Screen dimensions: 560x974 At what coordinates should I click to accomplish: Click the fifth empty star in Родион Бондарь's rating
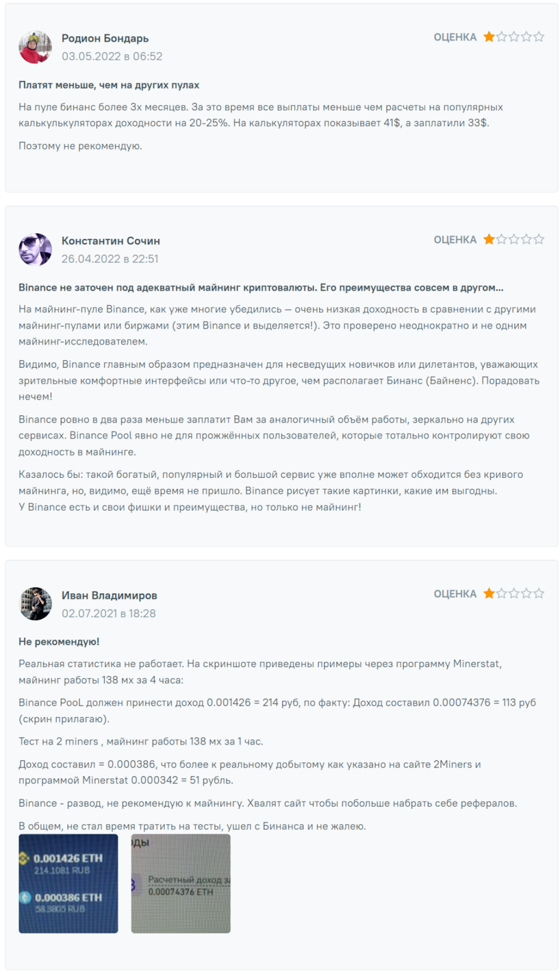539,37
